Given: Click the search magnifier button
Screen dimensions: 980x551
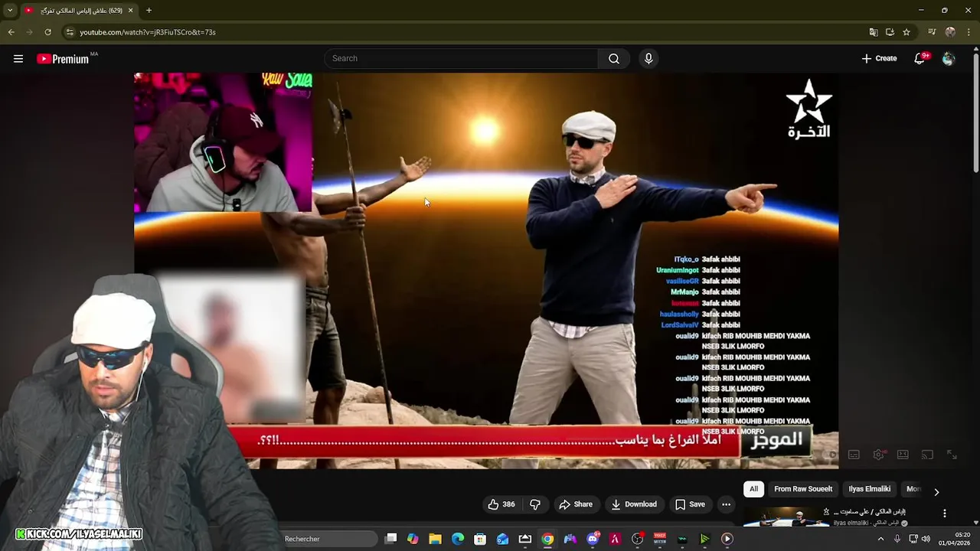Looking at the screenshot, I should (x=614, y=58).
